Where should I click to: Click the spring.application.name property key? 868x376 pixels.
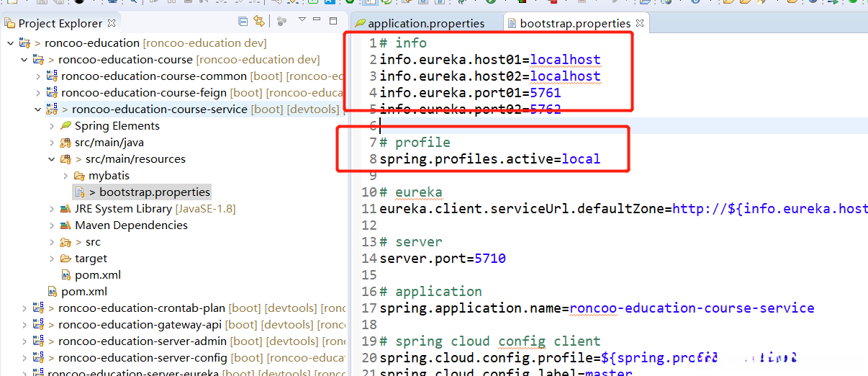point(470,308)
